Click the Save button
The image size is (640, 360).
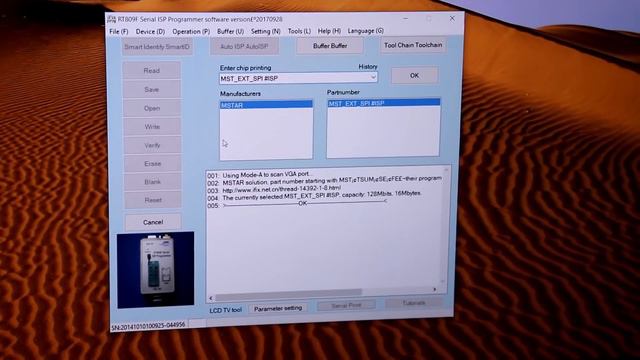point(151,89)
